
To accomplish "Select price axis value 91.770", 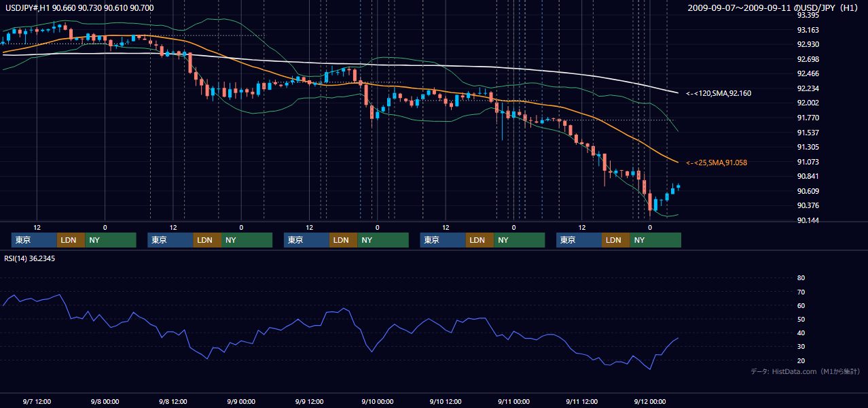I will pos(808,118).
